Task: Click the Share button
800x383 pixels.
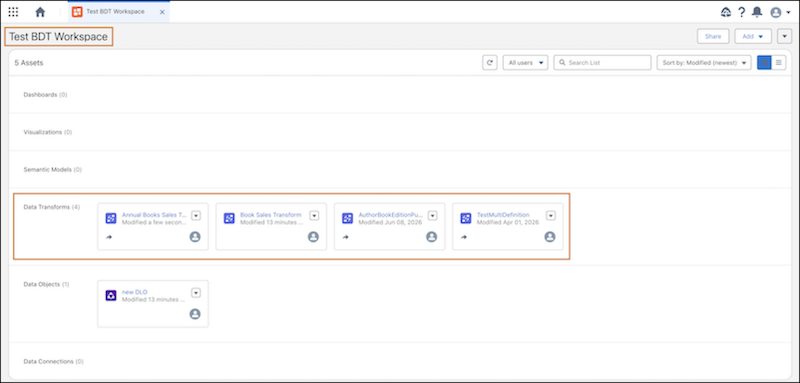Action: click(x=713, y=37)
